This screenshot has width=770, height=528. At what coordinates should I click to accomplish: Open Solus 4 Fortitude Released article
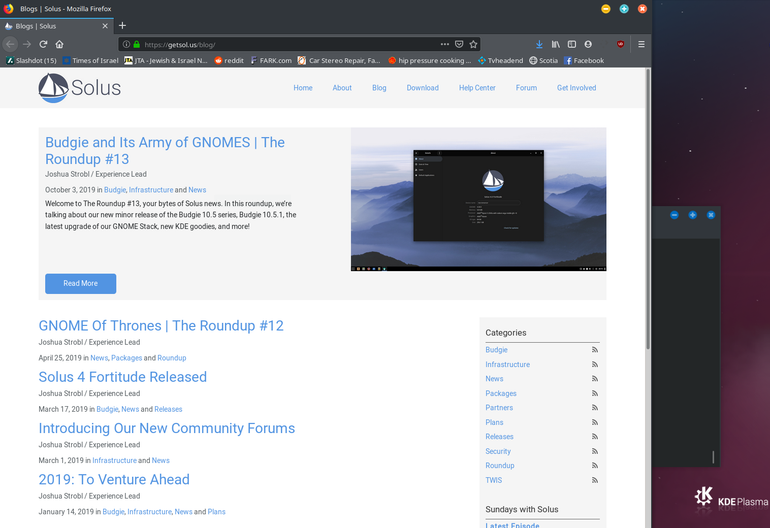123,377
